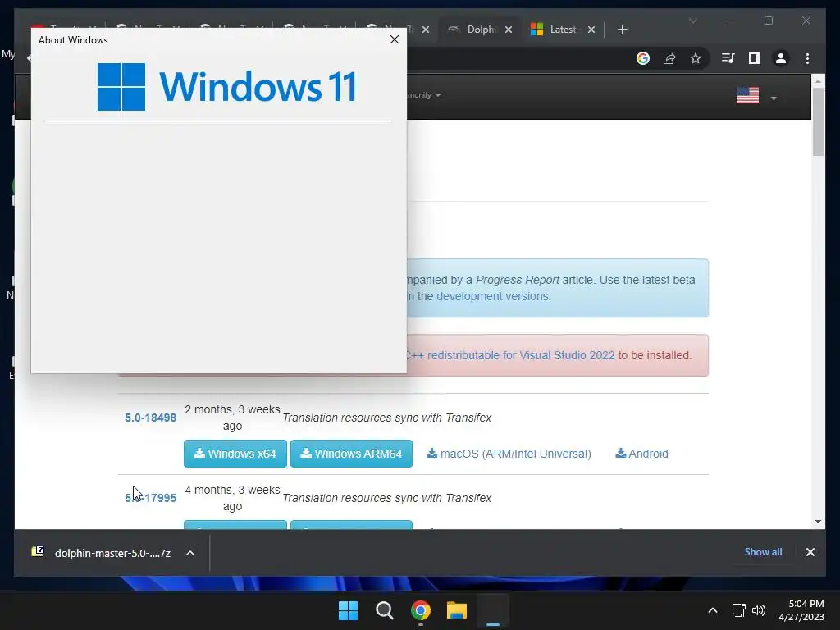Click the page scrollbar thumb

[x=818, y=121]
